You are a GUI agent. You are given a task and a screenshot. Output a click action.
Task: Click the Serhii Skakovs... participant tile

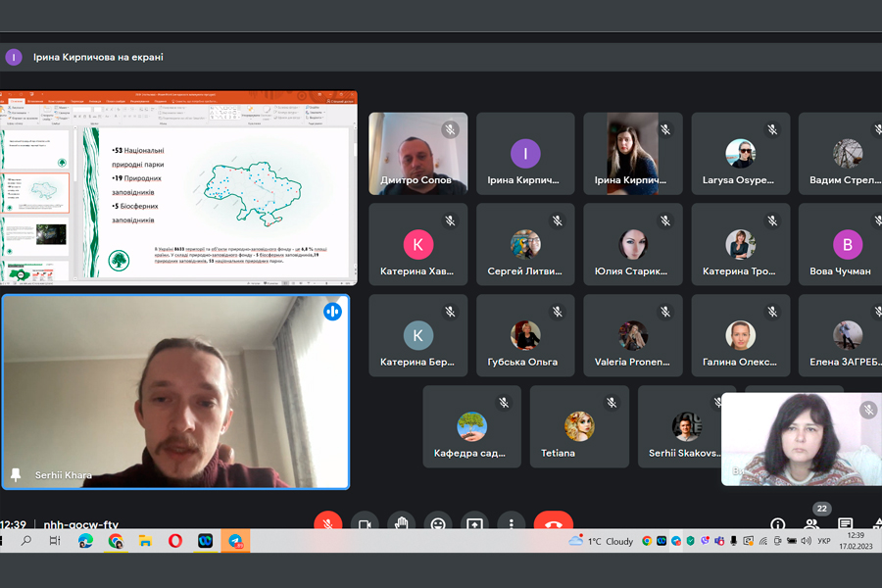679,426
